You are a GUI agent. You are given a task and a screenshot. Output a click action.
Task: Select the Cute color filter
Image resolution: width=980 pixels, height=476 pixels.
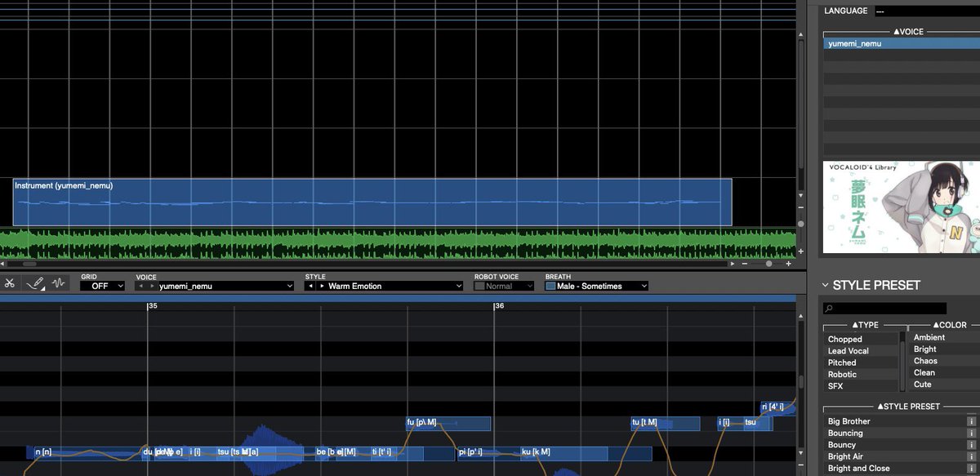click(944, 385)
